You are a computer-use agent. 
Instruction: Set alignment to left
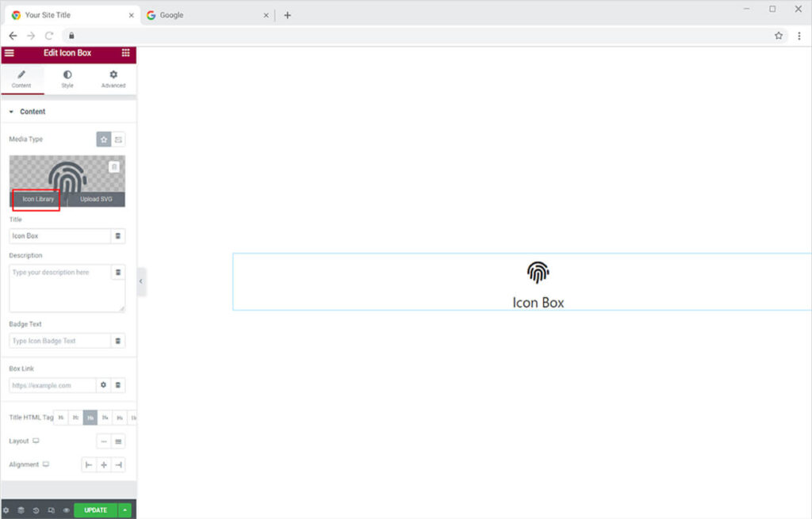[x=89, y=465]
